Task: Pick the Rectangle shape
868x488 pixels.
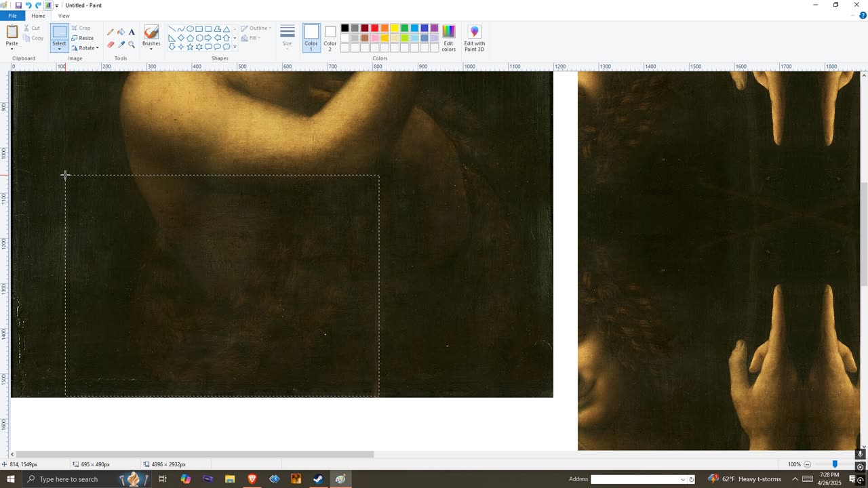Action: pyautogui.click(x=199, y=29)
